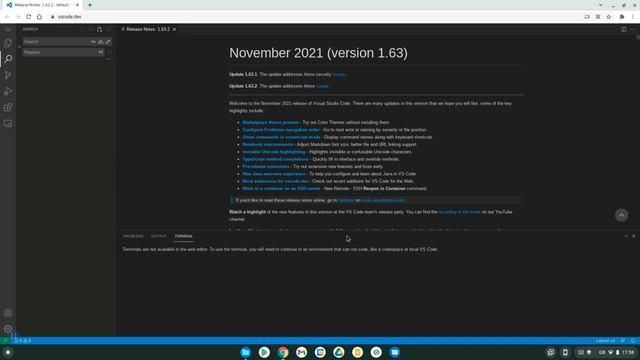Close the Release Notes editor tab
This screenshot has width=640, height=360.
pyautogui.click(x=174, y=29)
